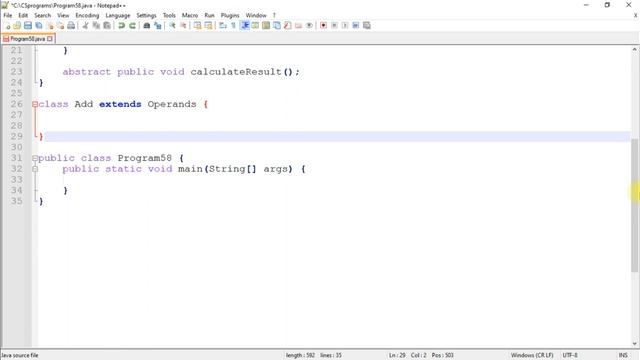This screenshot has height=360, width=640.
Task: Open the Run menu
Action: click(209, 16)
